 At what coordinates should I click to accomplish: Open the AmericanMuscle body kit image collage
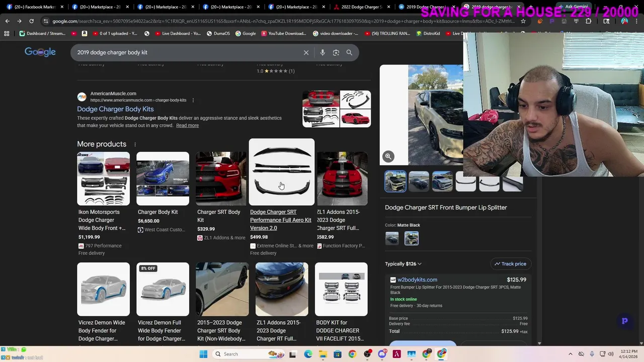337,109
